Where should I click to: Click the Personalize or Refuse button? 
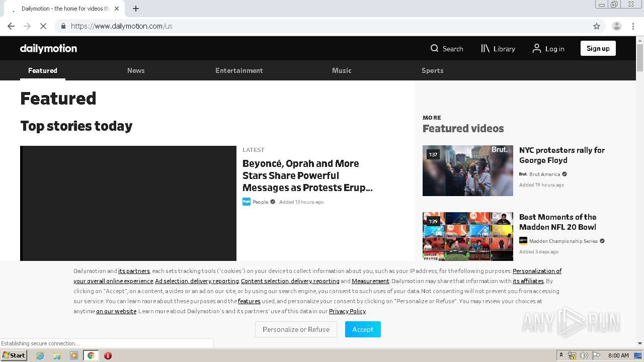296,329
